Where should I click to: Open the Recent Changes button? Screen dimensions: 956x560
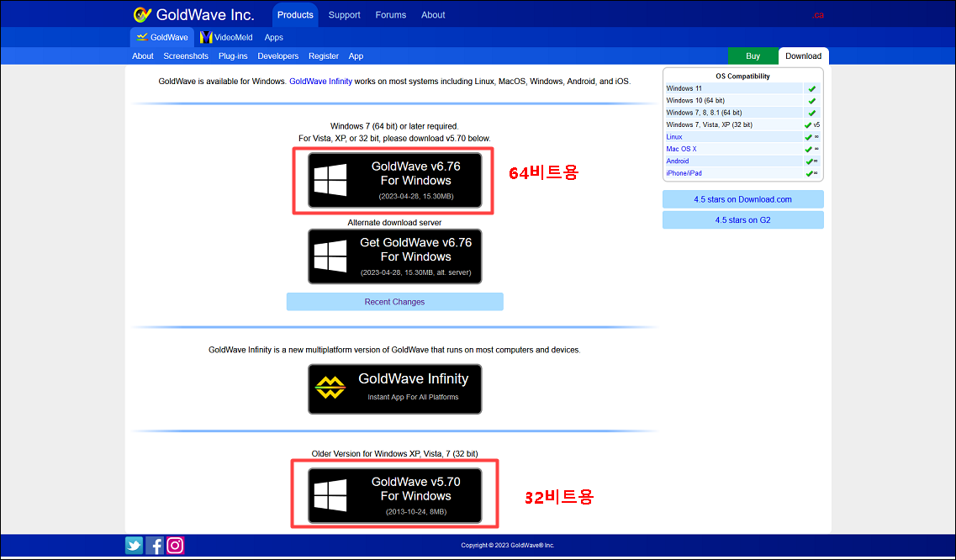pos(395,302)
